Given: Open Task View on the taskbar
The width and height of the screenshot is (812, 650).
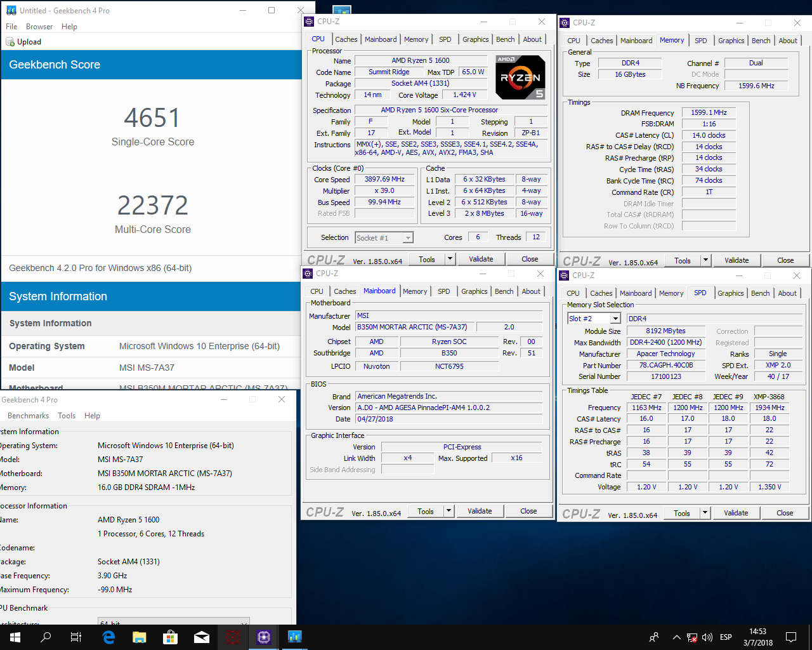Looking at the screenshot, I should pos(76,637).
